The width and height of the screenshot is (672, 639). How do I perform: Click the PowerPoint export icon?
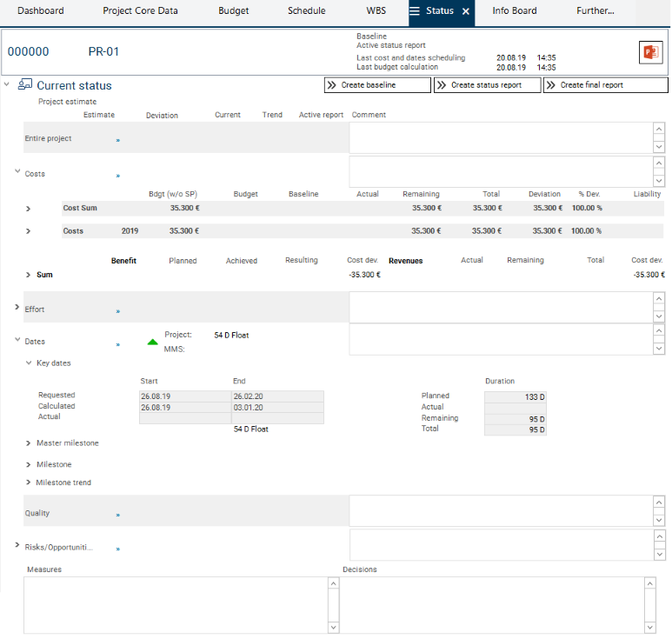(649, 52)
